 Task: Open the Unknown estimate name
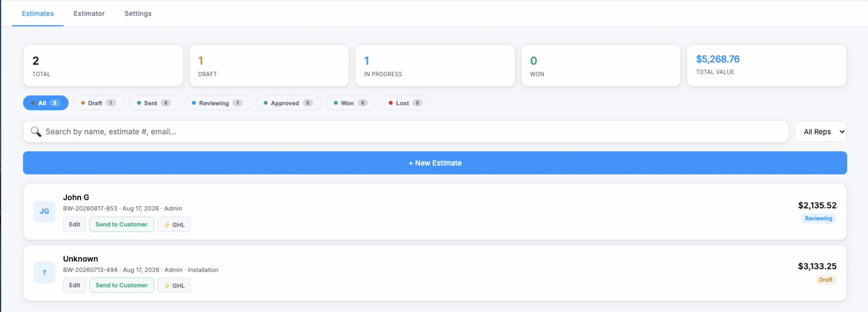[x=81, y=259]
